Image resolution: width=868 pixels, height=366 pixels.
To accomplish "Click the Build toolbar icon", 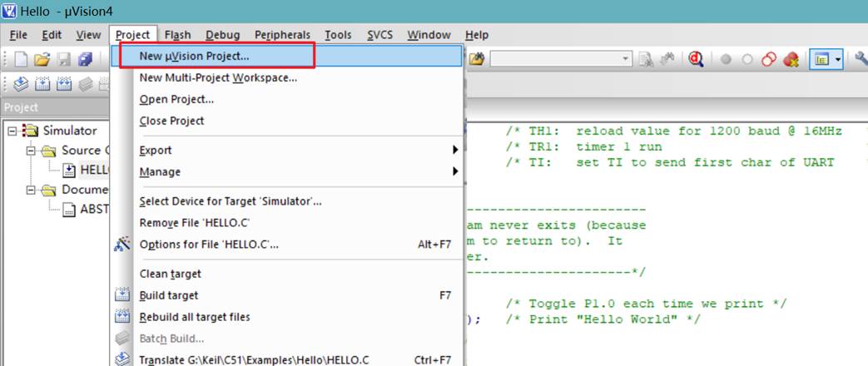I will (x=42, y=84).
